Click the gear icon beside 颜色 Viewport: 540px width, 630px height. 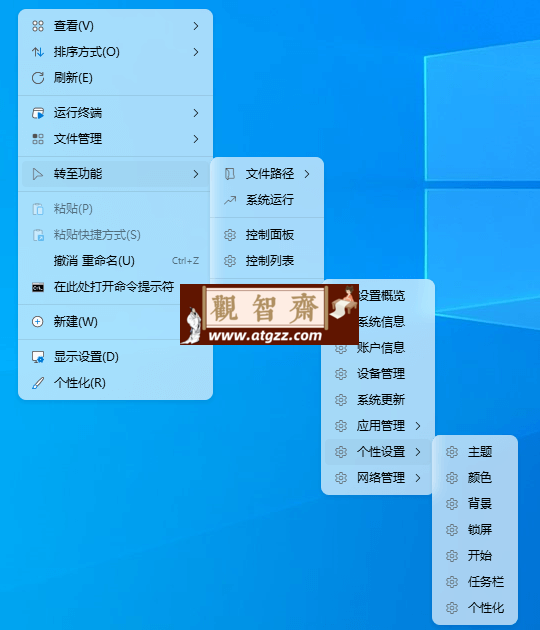pyautogui.click(x=452, y=478)
